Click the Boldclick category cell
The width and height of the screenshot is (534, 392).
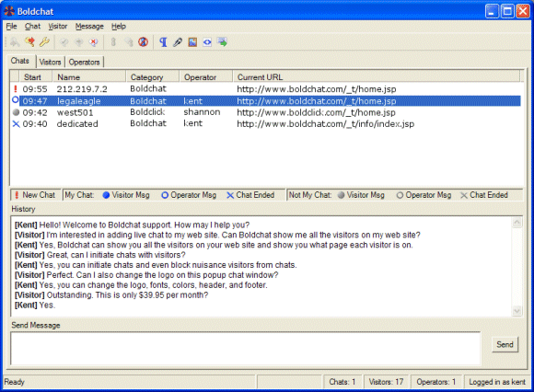[x=147, y=112]
